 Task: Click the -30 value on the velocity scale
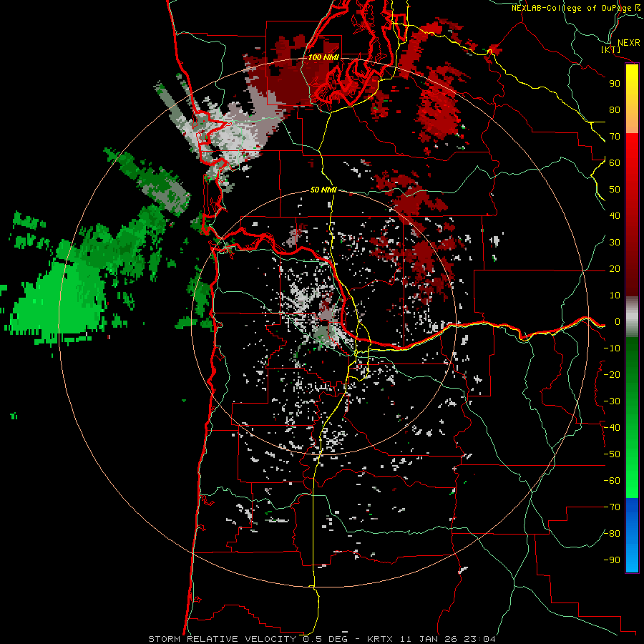tap(612, 401)
